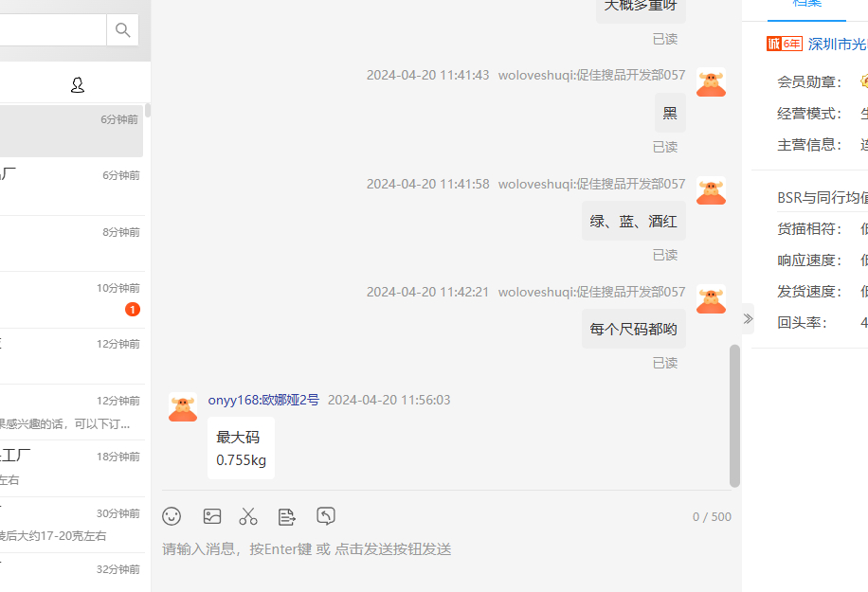The height and width of the screenshot is (592, 868).
Task: Click the chat message scrollbar
Action: (734, 416)
